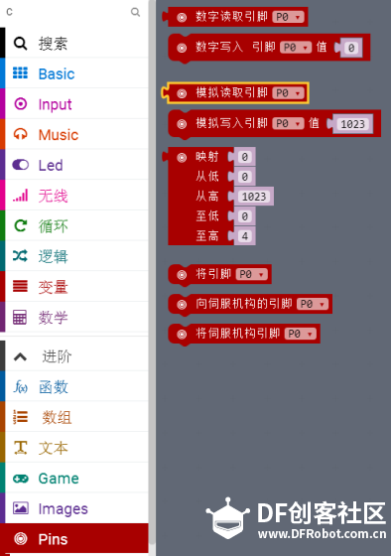Open pin dropdown on 模拟读取引脚 block

point(288,93)
